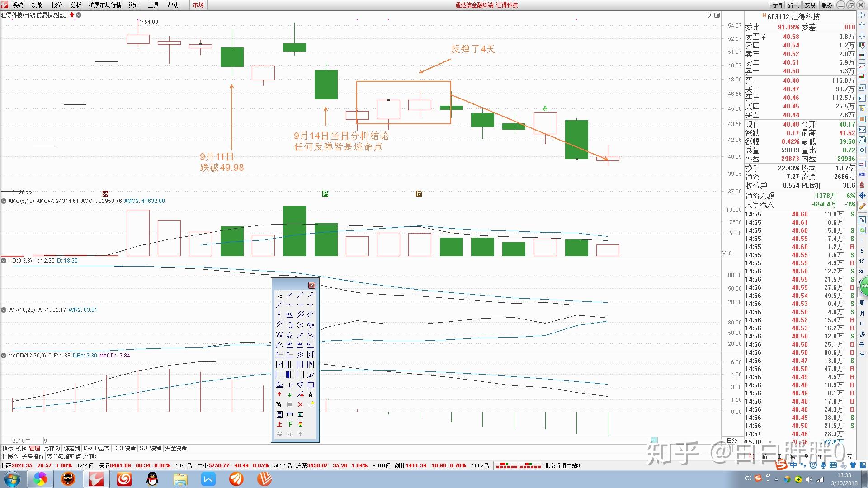This screenshot has width=868, height=488.
Task: Select the text annotation A tool
Action: tap(311, 395)
